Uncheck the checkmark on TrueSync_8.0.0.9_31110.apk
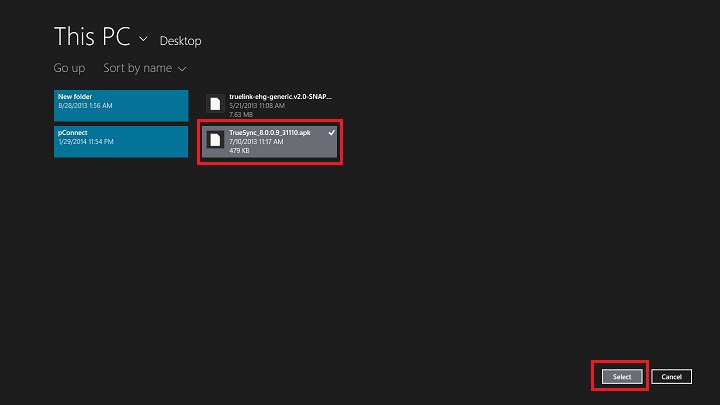720x405 pixels. 331,132
